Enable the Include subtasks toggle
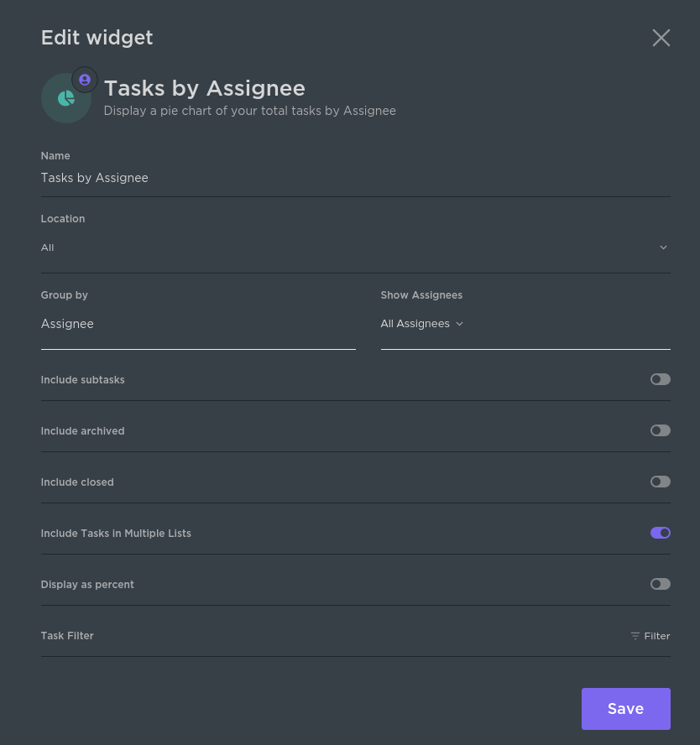 coord(660,379)
